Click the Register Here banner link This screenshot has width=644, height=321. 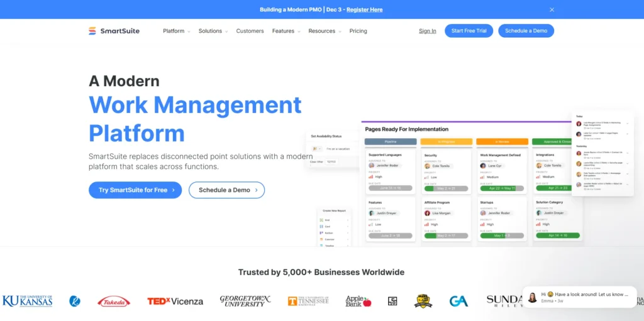(x=364, y=9)
